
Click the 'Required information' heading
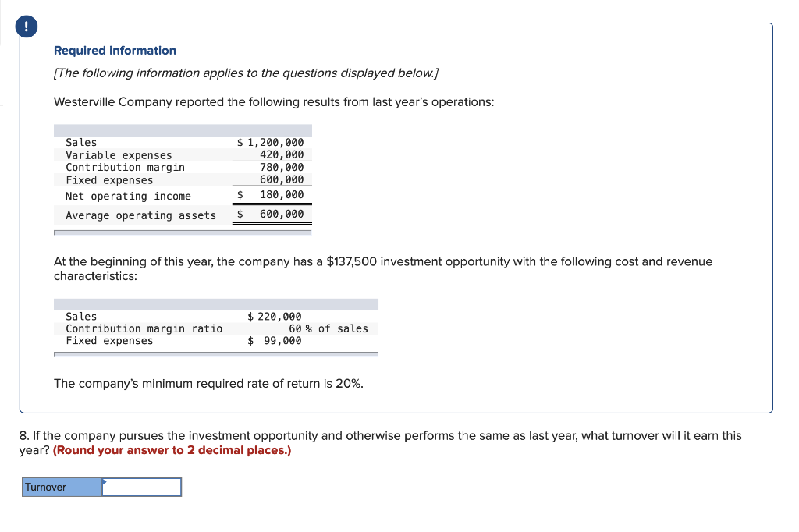tap(115, 51)
